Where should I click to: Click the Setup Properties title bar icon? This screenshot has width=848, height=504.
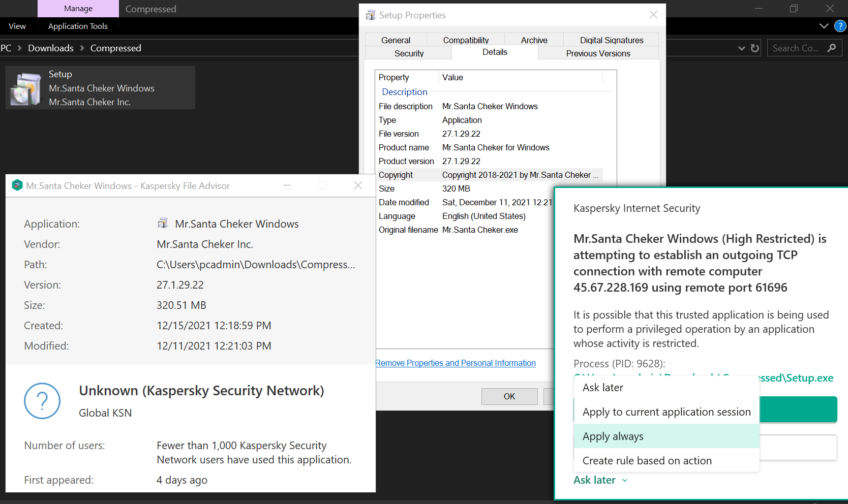371,15
